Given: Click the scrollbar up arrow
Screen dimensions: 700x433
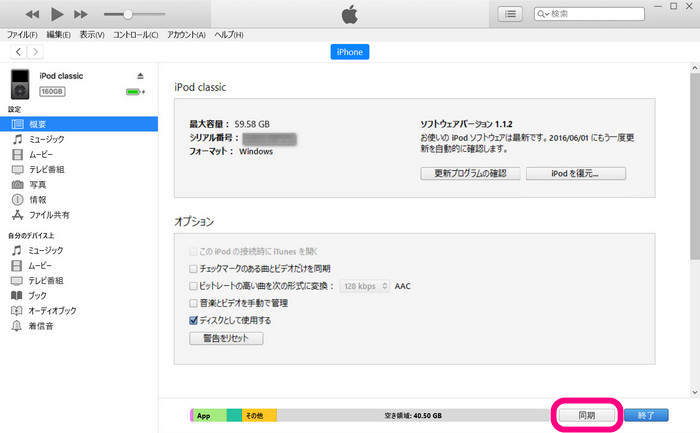Looking at the screenshot, I should click(x=695, y=68).
